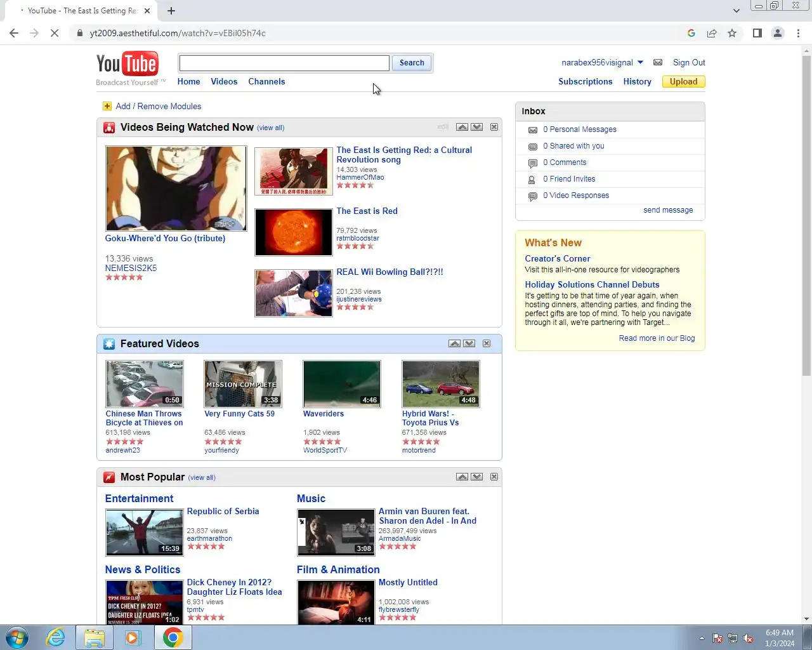Viewport: 812px width, 650px height.
Task: Click the YouTube logo
Action: (127, 64)
